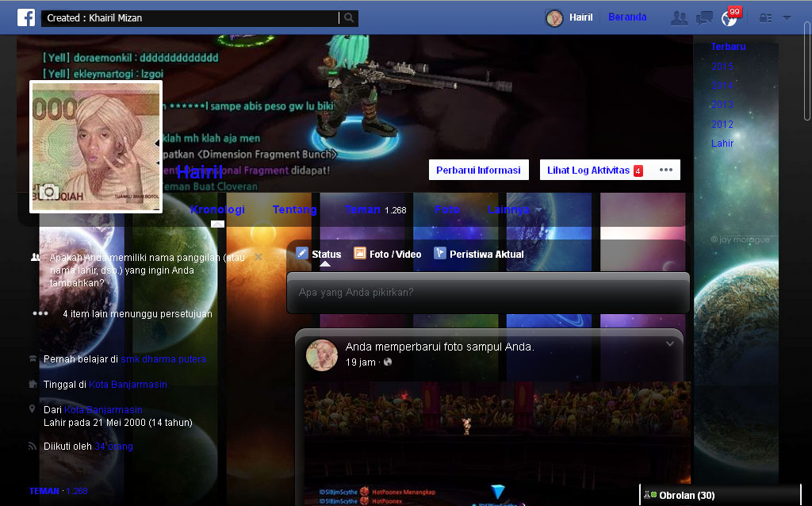Open the three-dots menu beside Log Aktivitas
Image resolution: width=812 pixels, height=506 pixels.
(666, 170)
